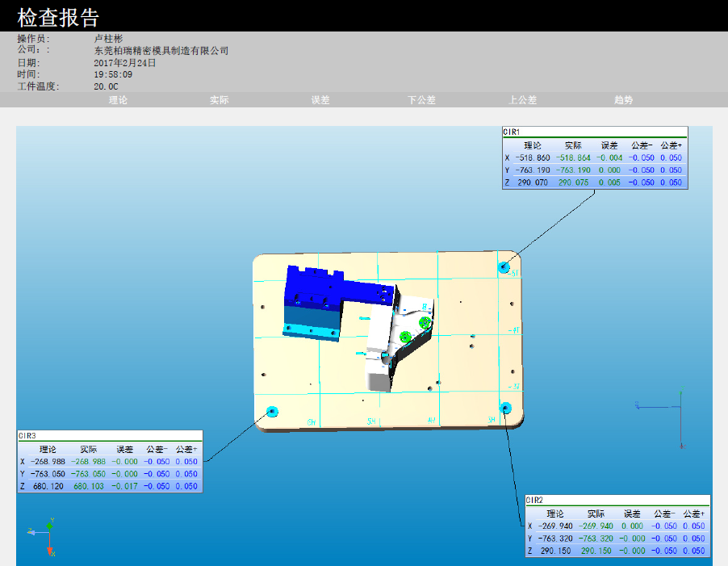Click the 上公差 column header
The image size is (728, 566).
(522, 100)
